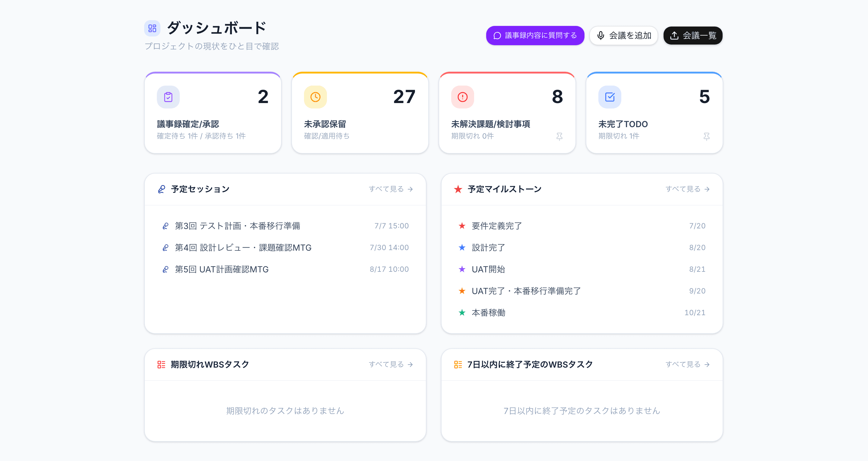Open milestone UAT開始

pos(582,269)
